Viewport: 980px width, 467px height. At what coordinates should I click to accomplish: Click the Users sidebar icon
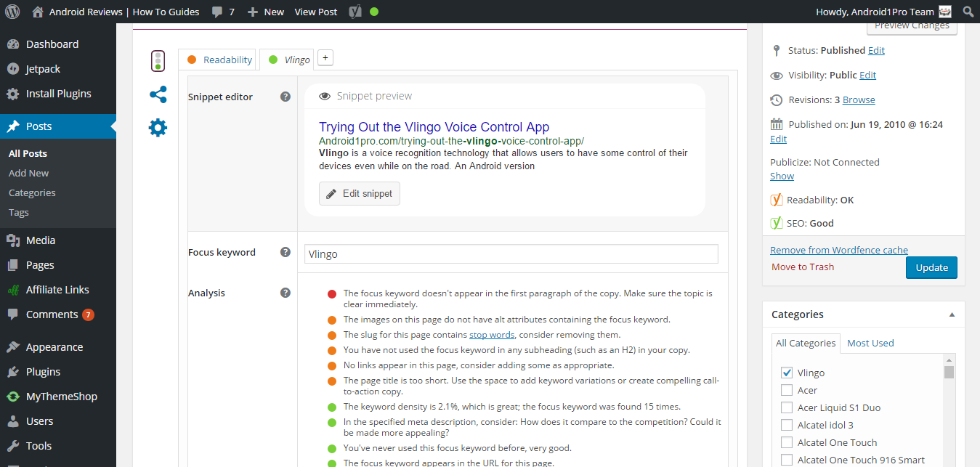12,421
